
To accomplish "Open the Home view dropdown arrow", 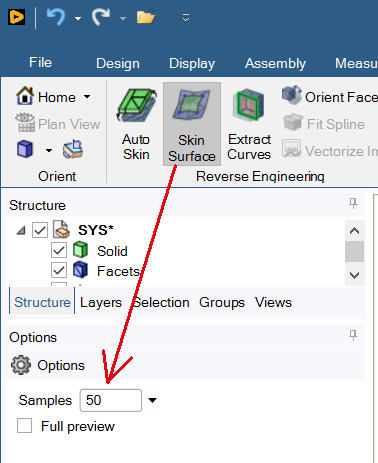I will point(87,97).
